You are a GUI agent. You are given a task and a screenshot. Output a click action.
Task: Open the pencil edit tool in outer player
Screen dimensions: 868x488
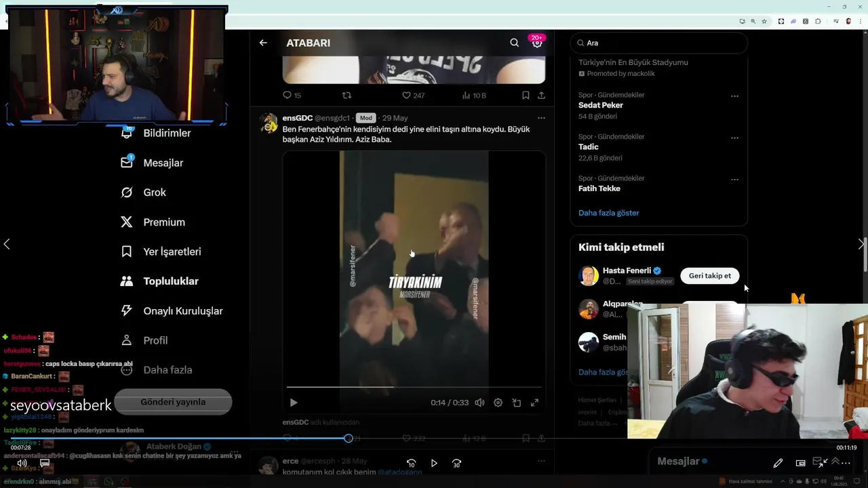click(x=778, y=463)
